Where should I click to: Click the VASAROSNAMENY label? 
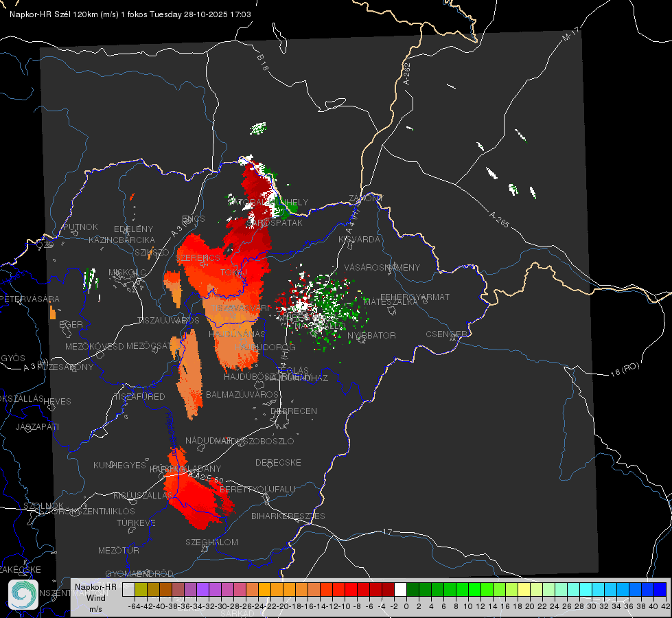[x=382, y=267]
